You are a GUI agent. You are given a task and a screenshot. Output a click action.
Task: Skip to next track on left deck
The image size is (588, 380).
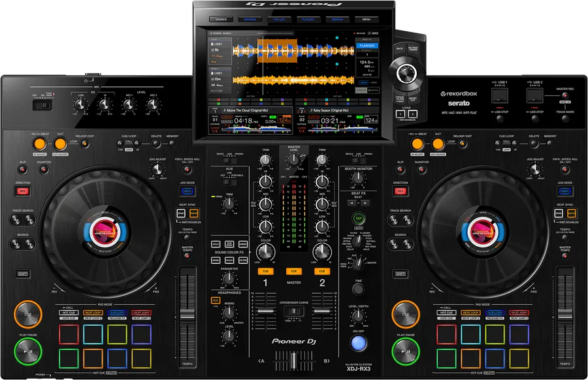tap(29, 220)
